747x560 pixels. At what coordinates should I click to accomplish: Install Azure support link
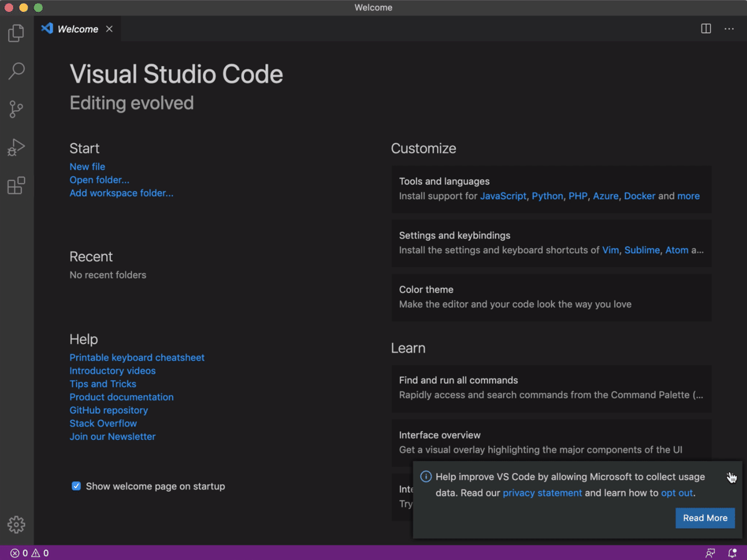coord(606,196)
